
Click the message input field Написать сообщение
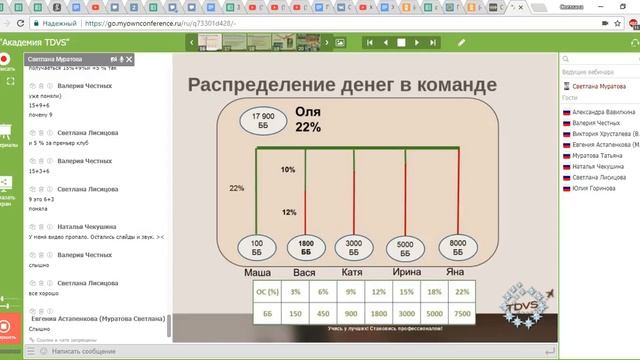pyautogui.click(x=294, y=351)
